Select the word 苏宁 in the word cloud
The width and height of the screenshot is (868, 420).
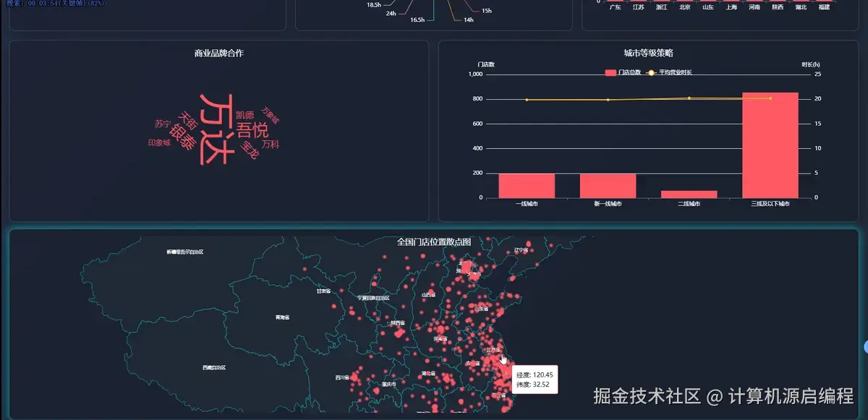coord(162,124)
